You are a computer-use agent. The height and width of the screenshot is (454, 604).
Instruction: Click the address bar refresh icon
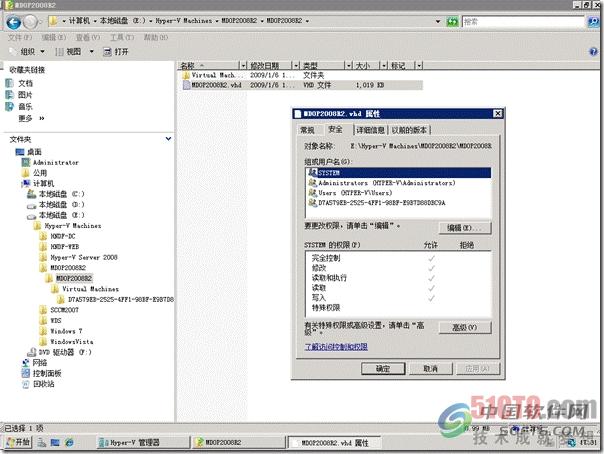452,22
